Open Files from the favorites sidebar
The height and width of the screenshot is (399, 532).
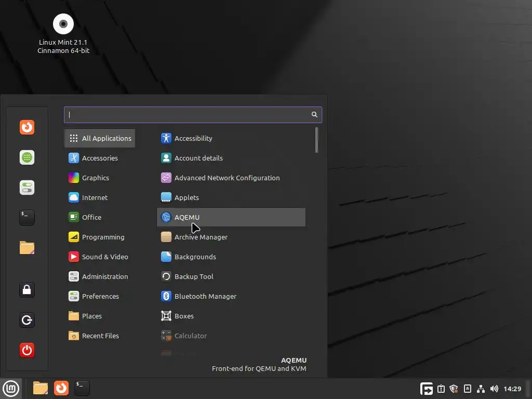pos(27,248)
